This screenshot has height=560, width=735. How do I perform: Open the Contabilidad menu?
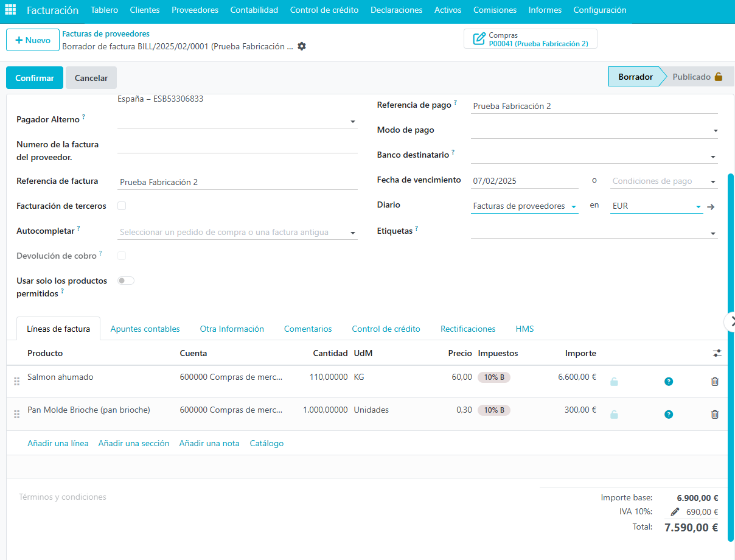pos(254,10)
